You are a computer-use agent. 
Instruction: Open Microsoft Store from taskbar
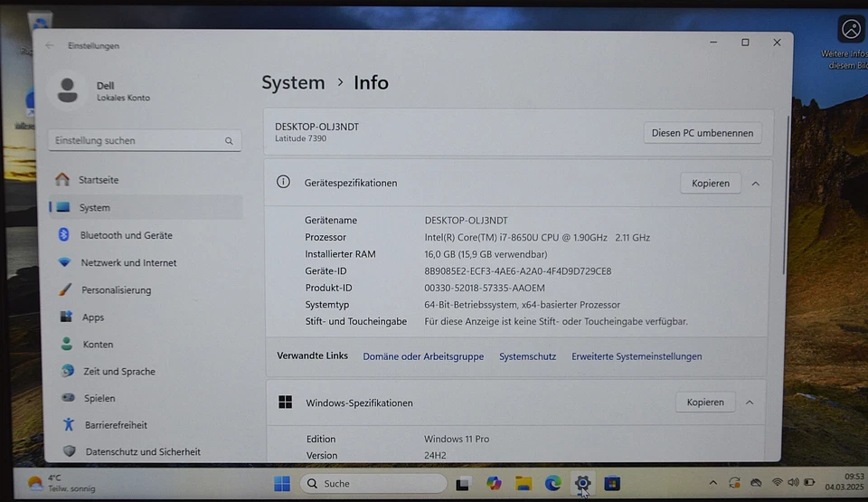tap(612, 483)
